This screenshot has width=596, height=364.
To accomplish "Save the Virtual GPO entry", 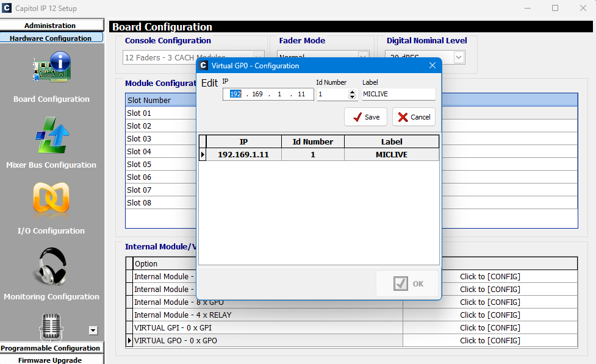I will 365,117.
